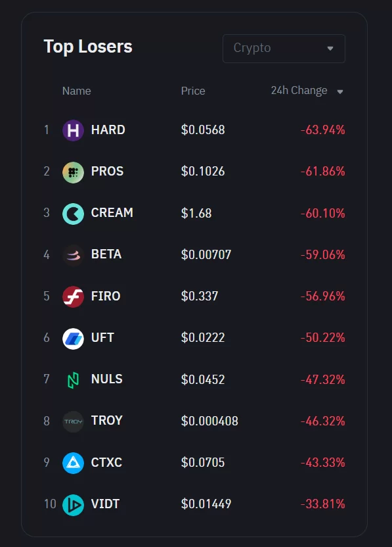The image size is (392, 547).
Task: Click the -63.94% change value
Action: 322,130
